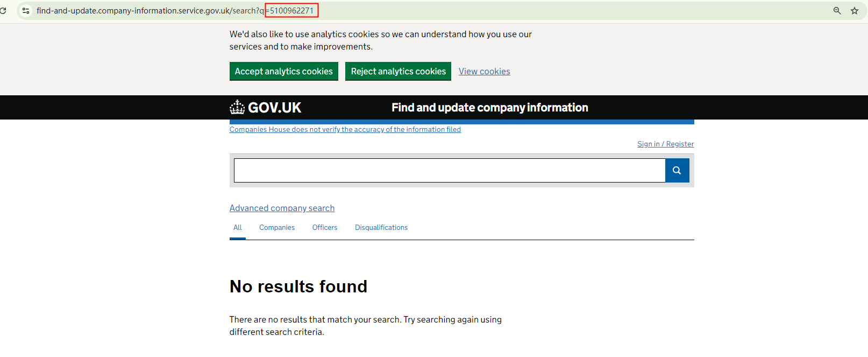Screen dimensions: 868x357
Task: Click the GOV.UK crown logo
Action: click(265, 108)
